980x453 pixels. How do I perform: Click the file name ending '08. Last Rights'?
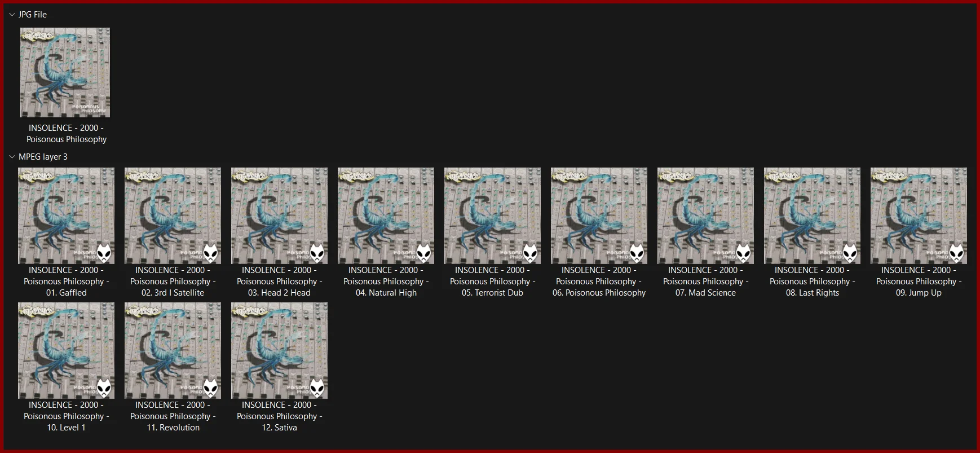813,282
